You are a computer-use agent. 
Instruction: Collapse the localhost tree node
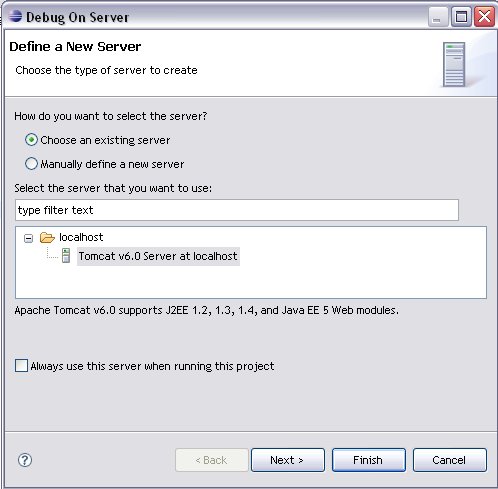tap(29, 238)
